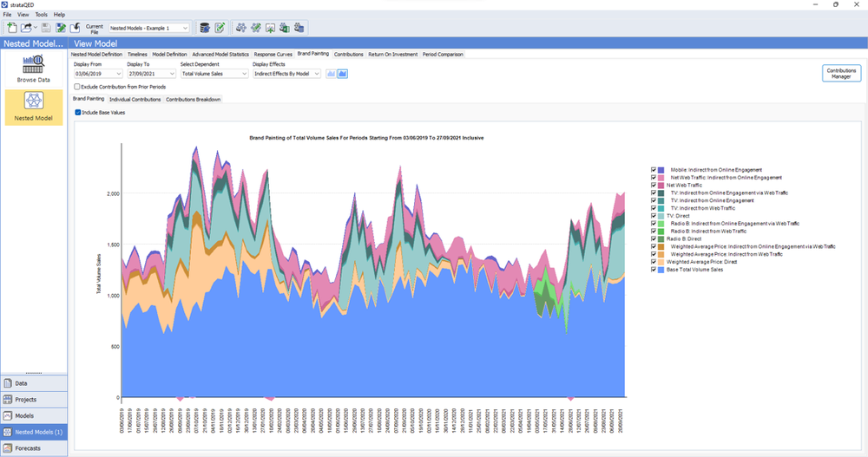Image resolution: width=868 pixels, height=457 pixels.
Task: Open the Help menu
Action: tap(59, 15)
